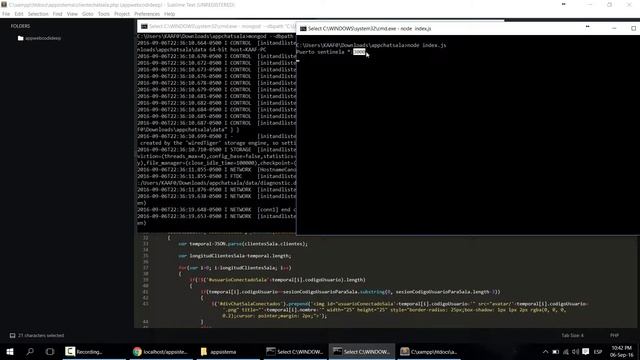The height and width of the screenshot is (360, 640).
Task: Open the Tools menu
Action: point(104,14)
